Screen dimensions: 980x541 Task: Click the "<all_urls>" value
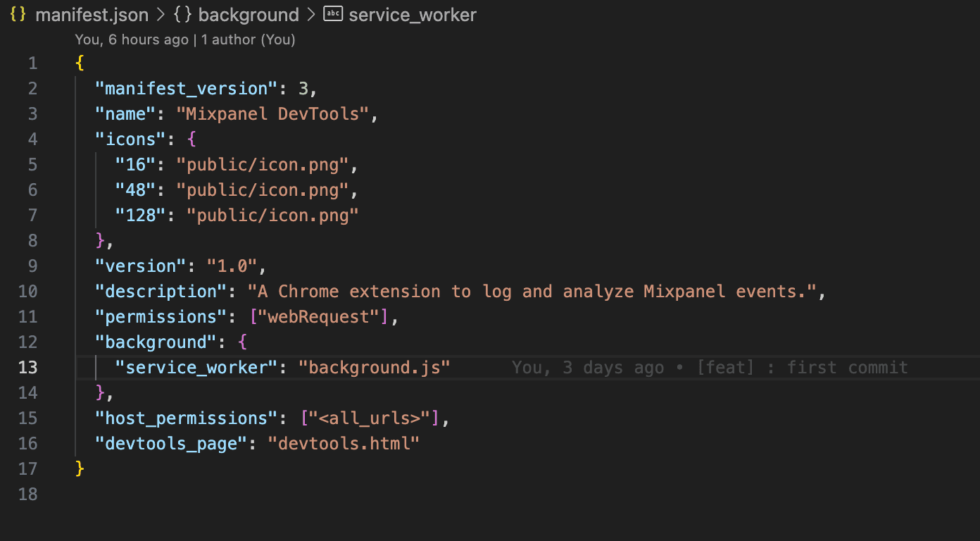(370, 418)
